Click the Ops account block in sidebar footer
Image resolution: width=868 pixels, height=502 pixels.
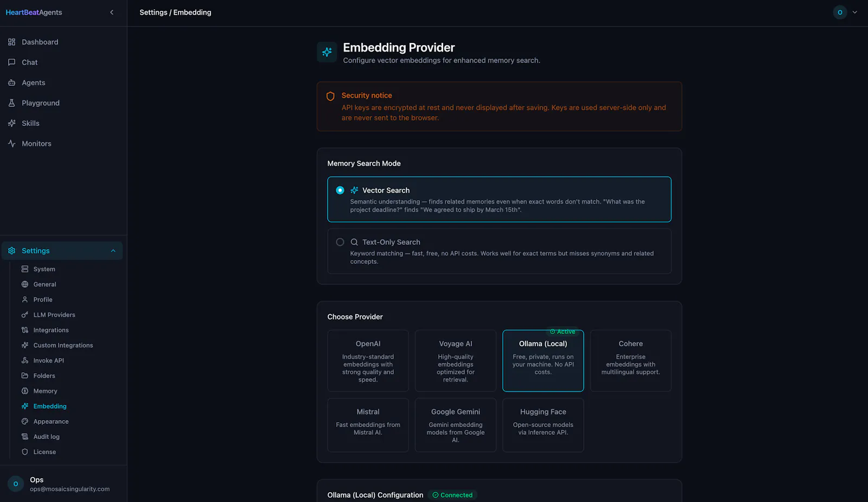click(63, 484)
